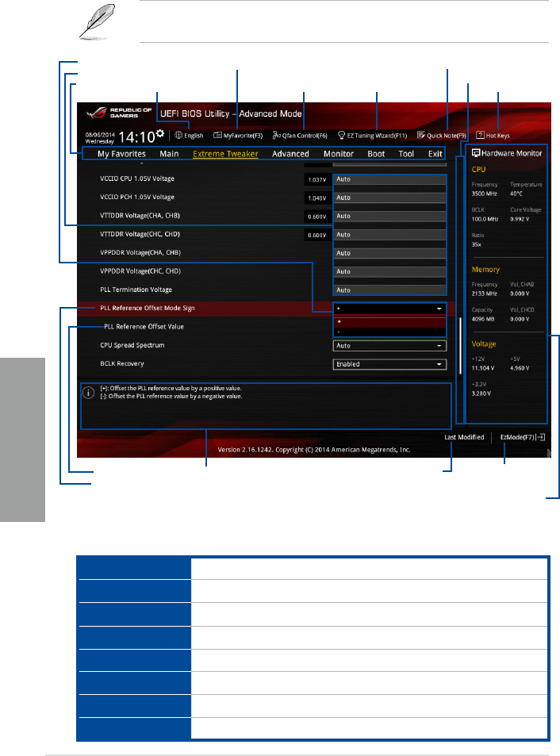Viewport: 560px width, 756px height.
Task: Click the Last Modified button
Action: click(464, 437)
